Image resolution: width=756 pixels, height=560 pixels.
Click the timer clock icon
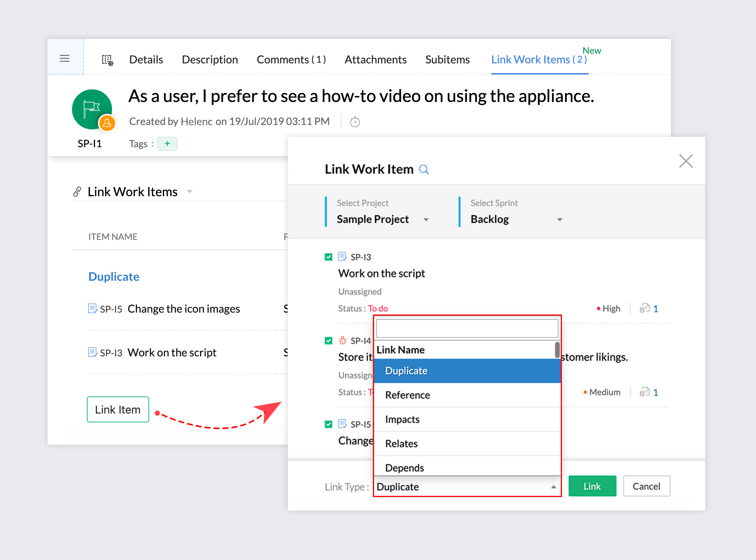355,122
